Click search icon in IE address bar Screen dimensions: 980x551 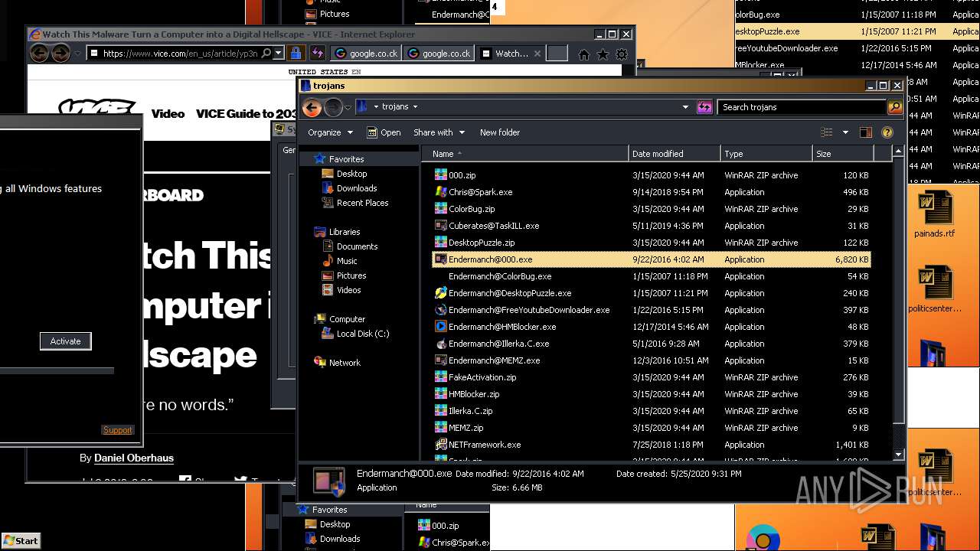tap(266, 54)
